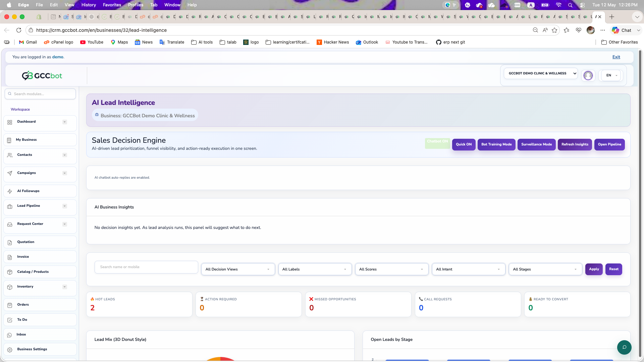Open the browser zoom magnifier icon
Screen dimensions: 644x362
coord(535,30)
